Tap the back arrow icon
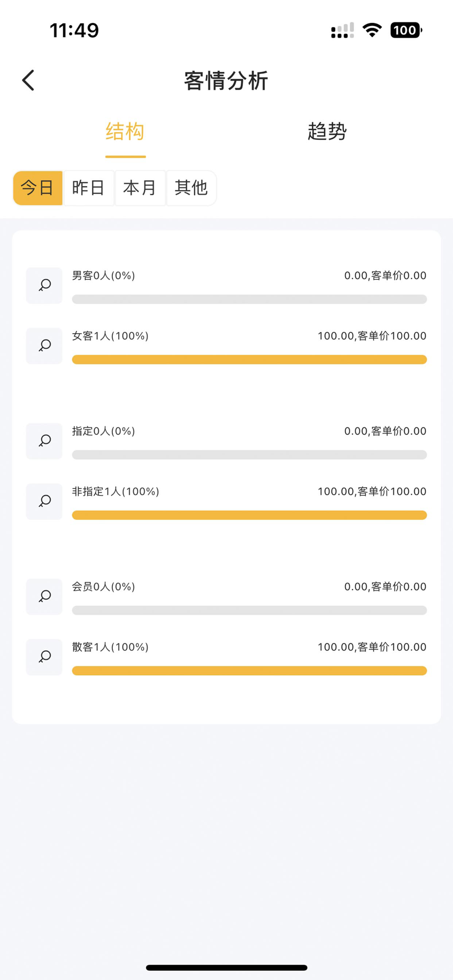Image resolution: width=453 pixels, height=980 pixels. pos(28,80)
